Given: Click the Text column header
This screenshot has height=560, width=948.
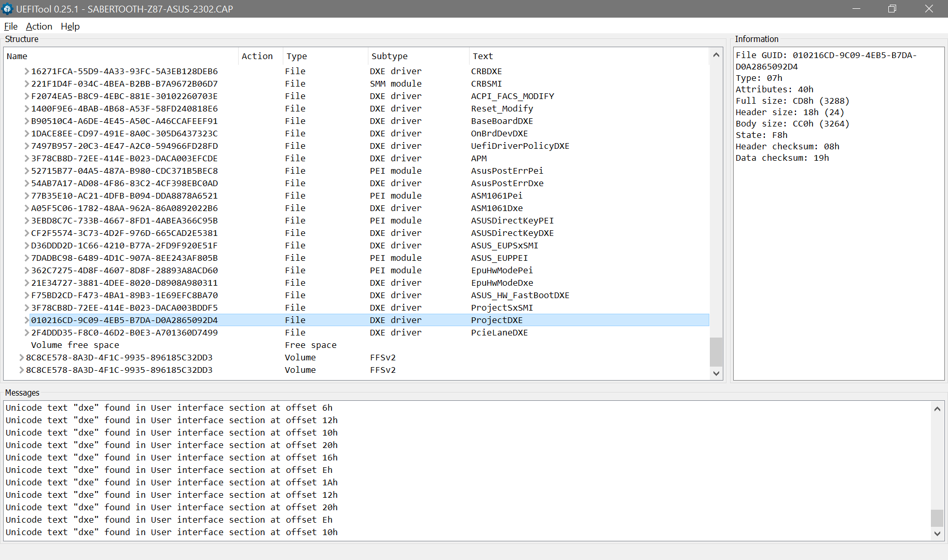Looking at the screenshot, I should (x=589, y=56).
